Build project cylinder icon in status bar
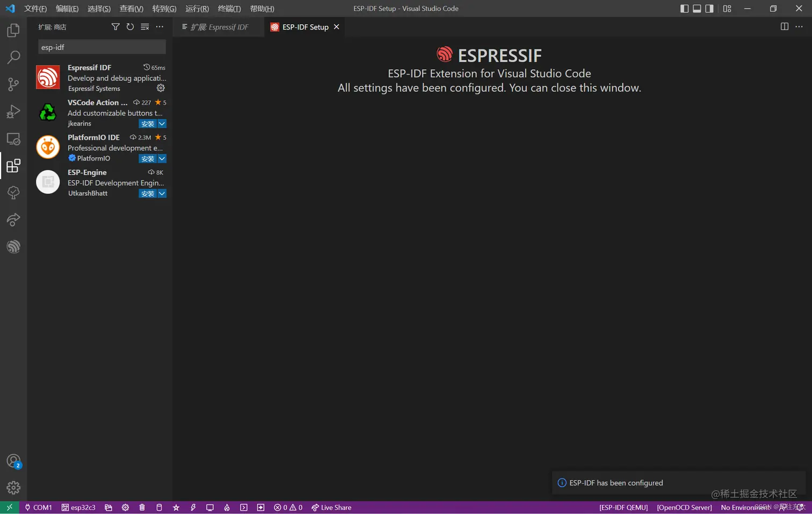This screenshot has height=514, width=812. pos(159,507)
